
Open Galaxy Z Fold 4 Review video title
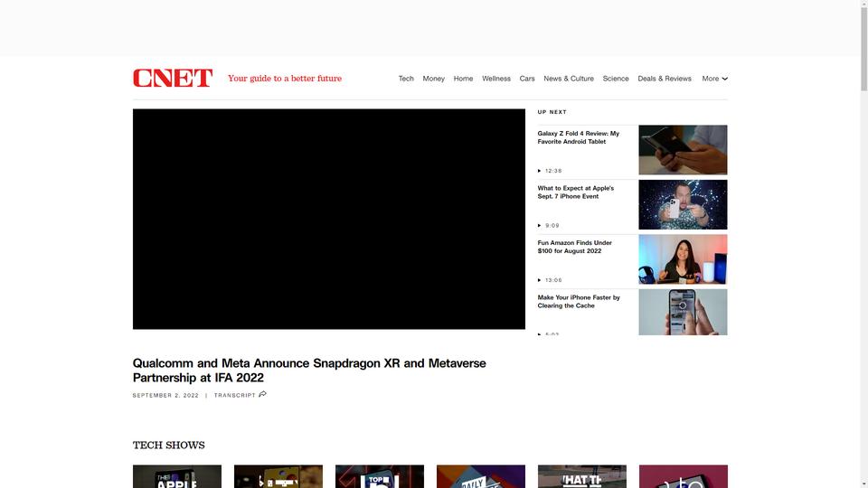pyautogui.click(x=579, y=137)
